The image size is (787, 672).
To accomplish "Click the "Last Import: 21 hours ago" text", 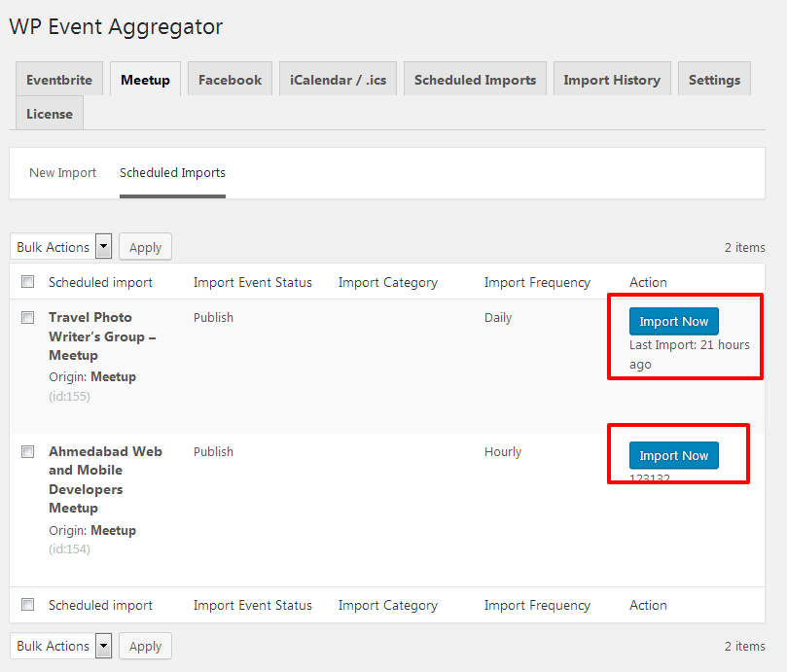I will tap(689, 354).
